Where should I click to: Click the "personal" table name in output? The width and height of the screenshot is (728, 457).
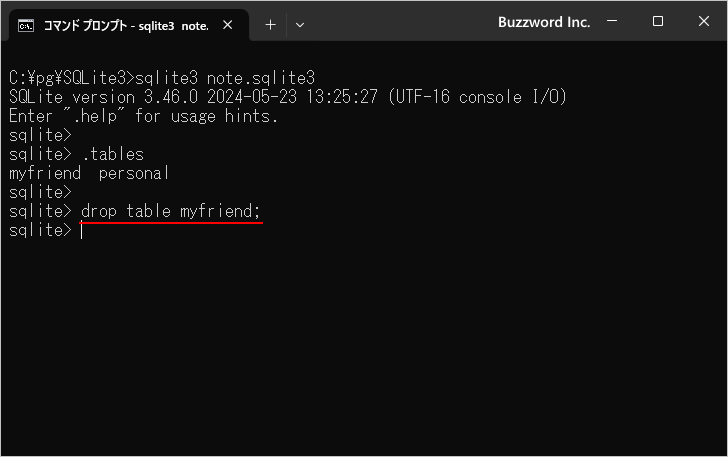(x=134, y=173)
